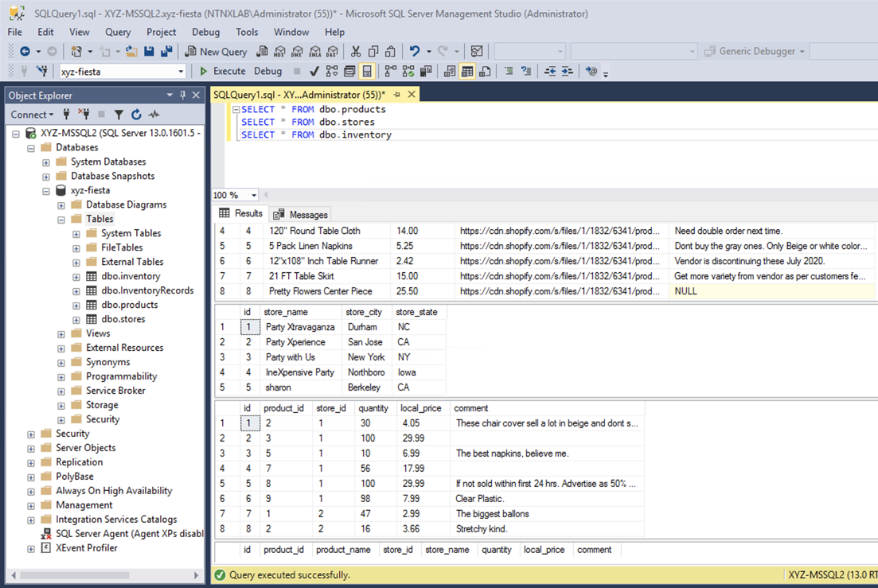Screen dimensions: 878x588
Task: Pin the Object Explorer panel
Action: coord(182,95)
